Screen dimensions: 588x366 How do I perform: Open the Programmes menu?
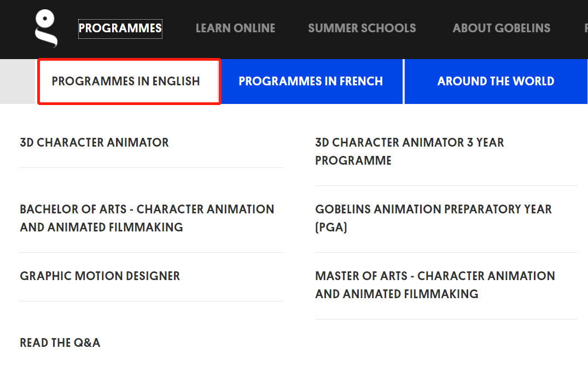pyautogui.click(x=120, y=28)
